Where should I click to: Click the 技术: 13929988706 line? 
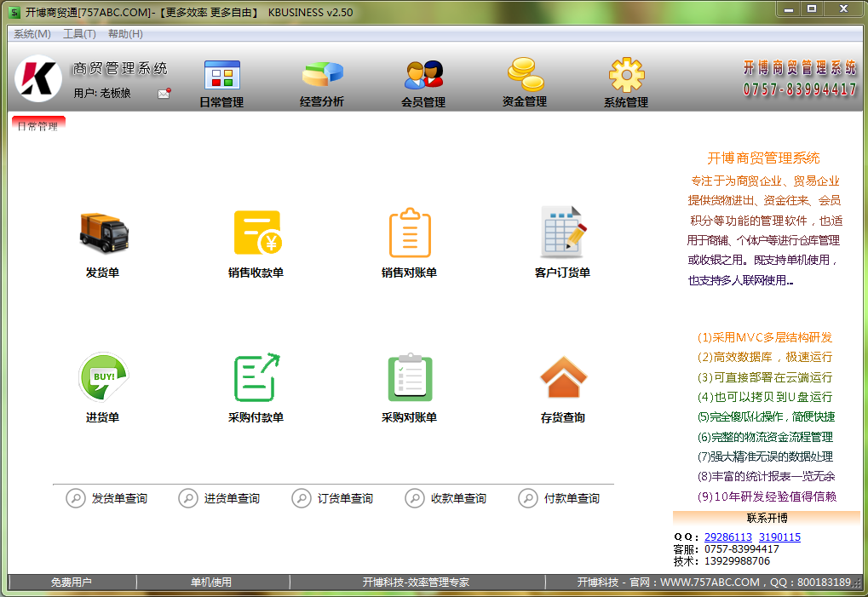[x=721, y=561]
